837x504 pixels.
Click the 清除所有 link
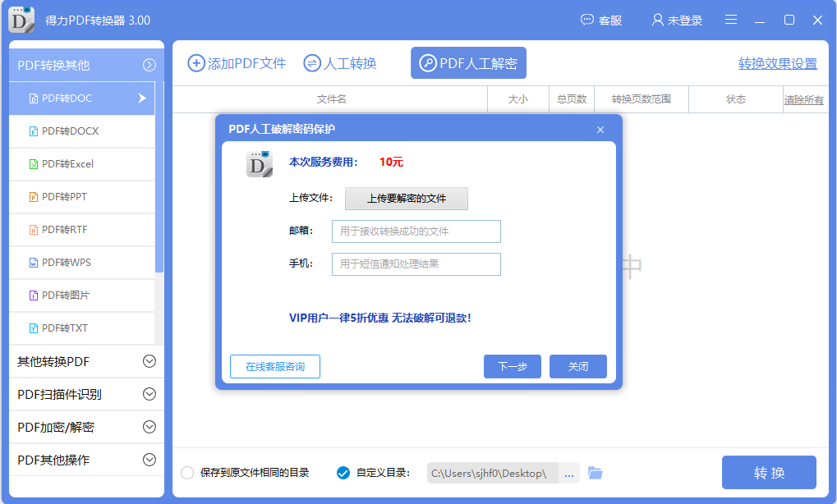pos(803,100)
